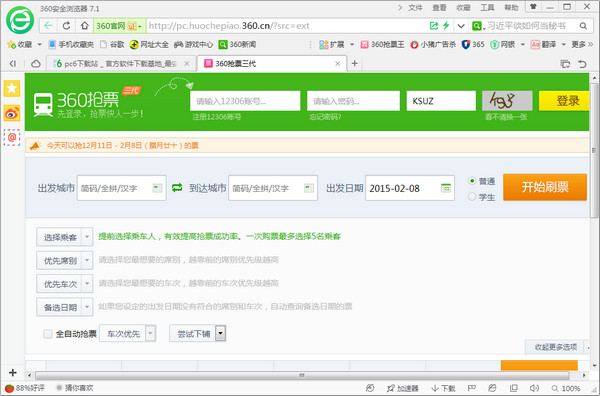Screen dimensions: 600x396
Task: Click the plus icon at sidebar bottom
Action: point(12,372)
